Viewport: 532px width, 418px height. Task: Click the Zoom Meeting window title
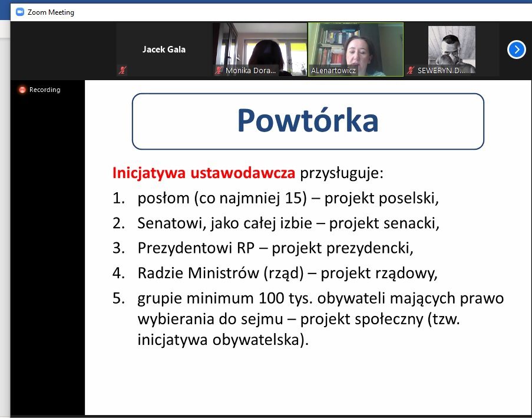[x=51, y=12]
